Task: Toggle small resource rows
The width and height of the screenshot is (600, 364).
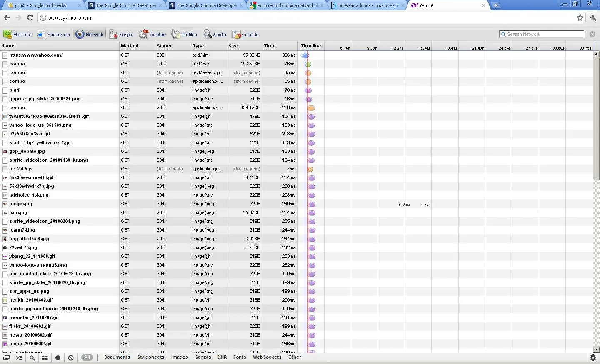Action: coord(45,358)
